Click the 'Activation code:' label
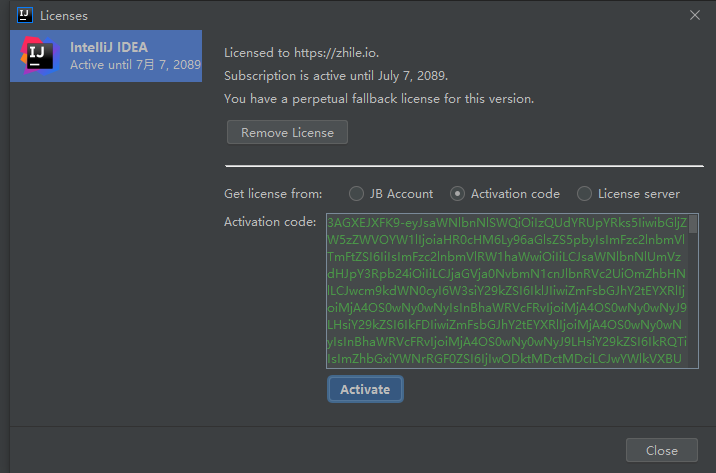The height and width of the screenshot is (473, 716). pyautogui.click(x=270, y=222)
